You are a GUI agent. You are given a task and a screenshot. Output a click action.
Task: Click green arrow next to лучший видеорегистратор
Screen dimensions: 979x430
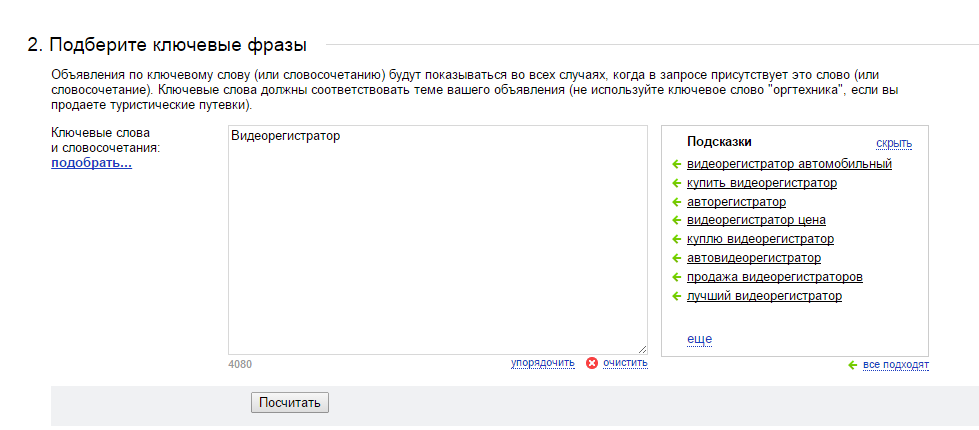[676, 296]
